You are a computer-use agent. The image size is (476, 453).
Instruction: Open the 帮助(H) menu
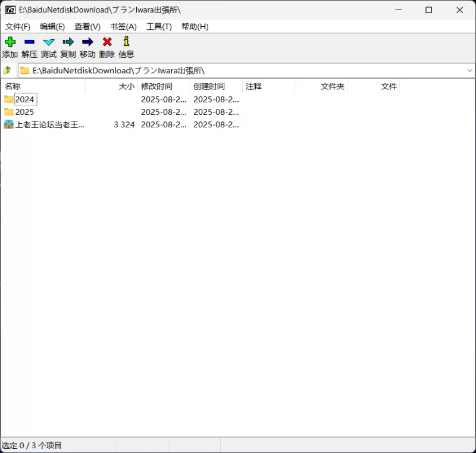(x=195, y=27)
